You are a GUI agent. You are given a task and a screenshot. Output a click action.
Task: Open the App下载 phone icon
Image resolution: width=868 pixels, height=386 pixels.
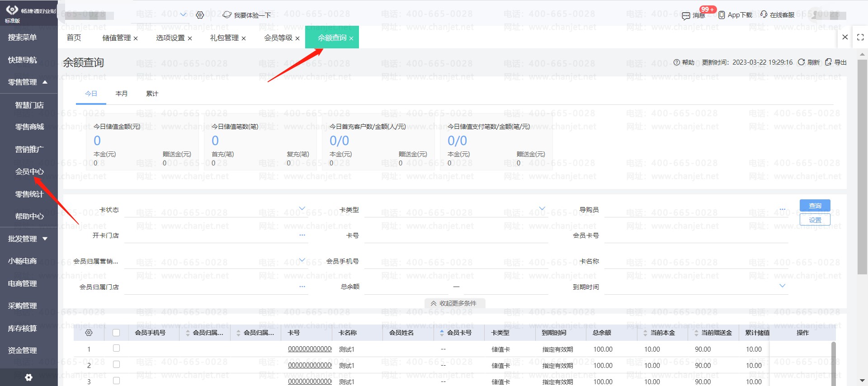tap(722, 15)
